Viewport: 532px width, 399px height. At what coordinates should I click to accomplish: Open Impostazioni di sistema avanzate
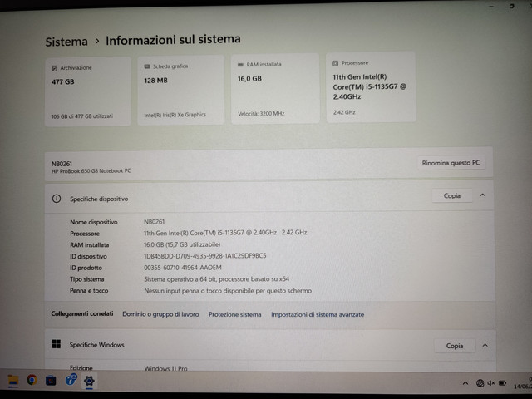click(x=317, y=315)
